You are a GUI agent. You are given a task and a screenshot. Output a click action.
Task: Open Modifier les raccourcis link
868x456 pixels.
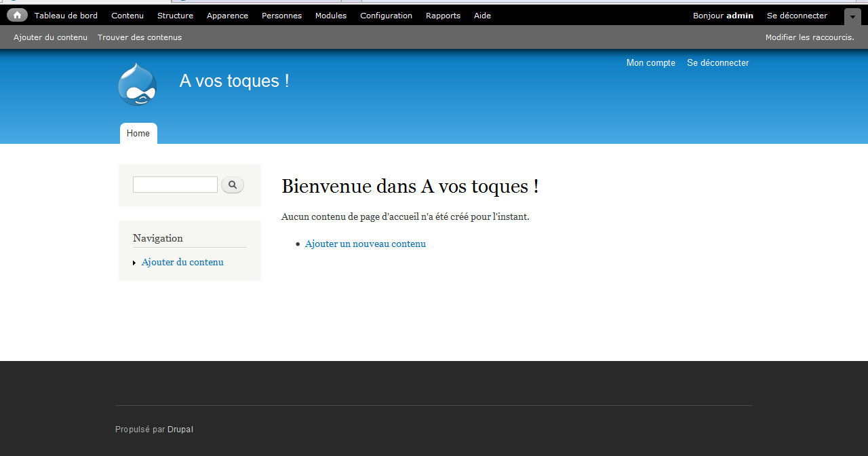[809, 37]
